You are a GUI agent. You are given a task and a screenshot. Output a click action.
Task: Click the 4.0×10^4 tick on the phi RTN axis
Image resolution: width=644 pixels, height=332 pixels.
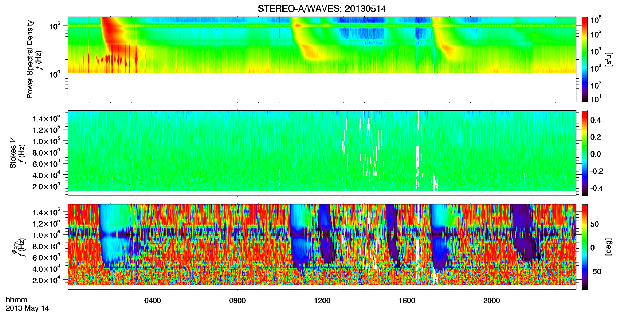pos(46,269)
